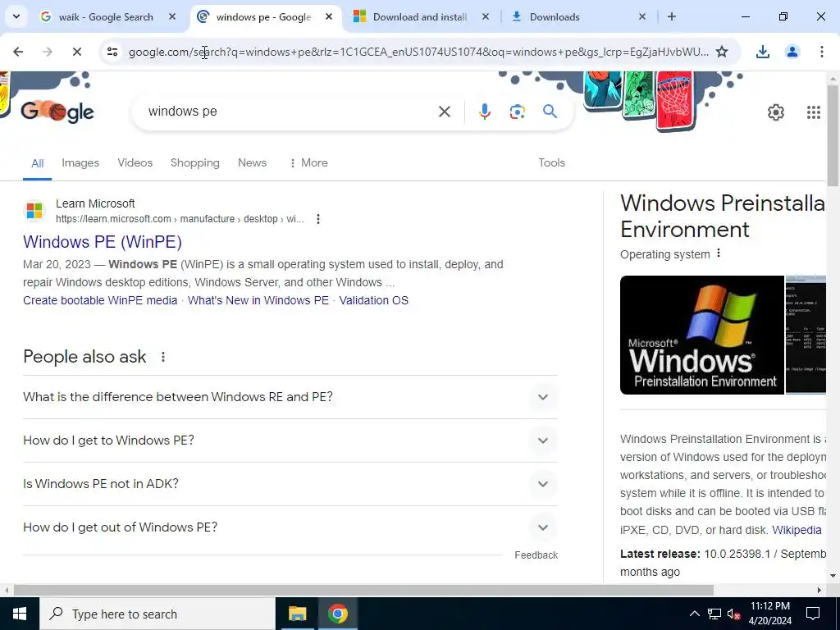Click the forward navigation arrow

47,52
